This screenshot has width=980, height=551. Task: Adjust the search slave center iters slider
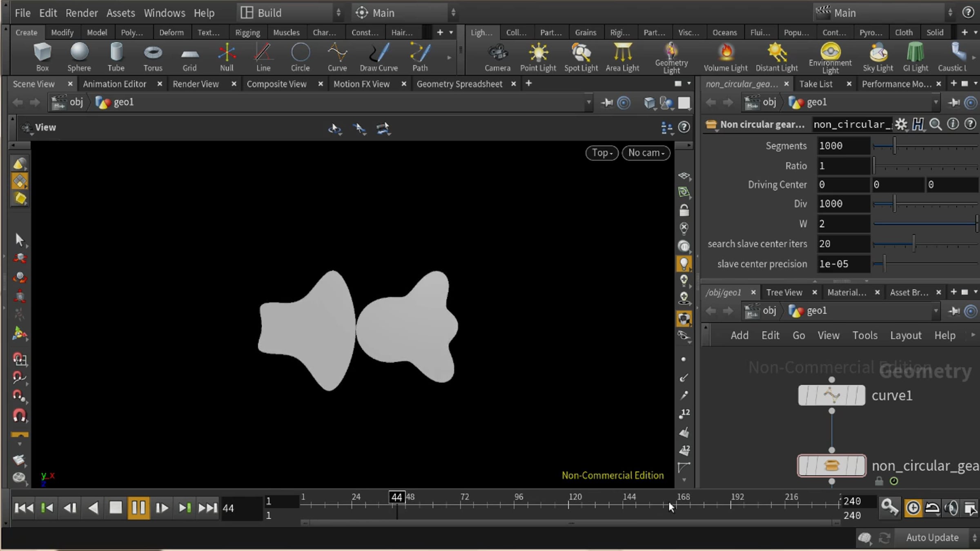925,244
